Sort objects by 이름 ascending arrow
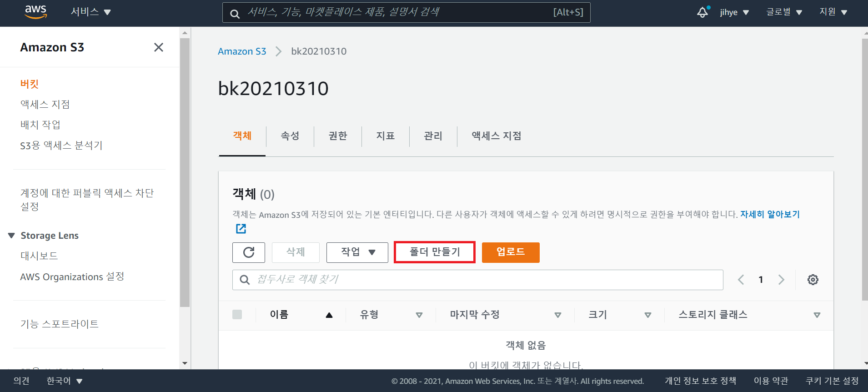 coord(329,315)
